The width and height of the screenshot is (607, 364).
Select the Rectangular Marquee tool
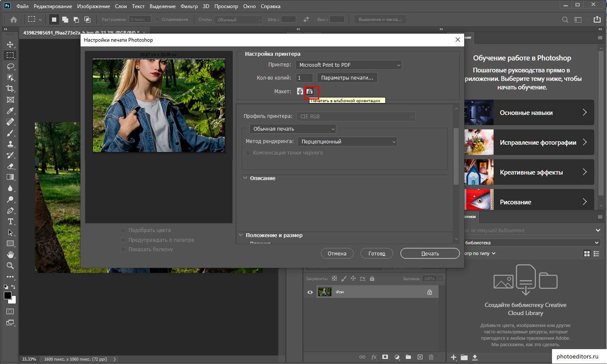pyautogui.click(x=10, y=55)
